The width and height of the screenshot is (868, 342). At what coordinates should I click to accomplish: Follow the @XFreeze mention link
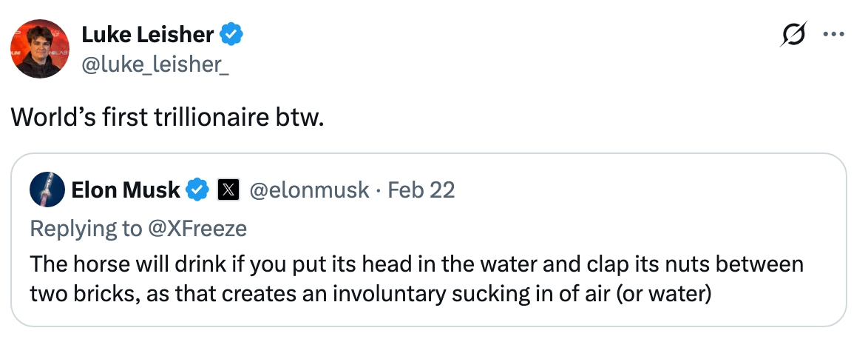tap(200, 228)
